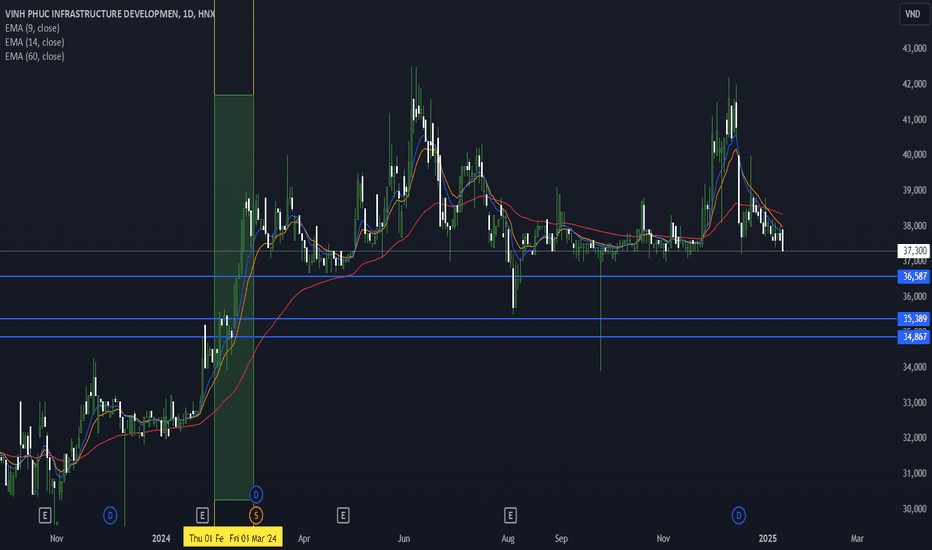
Task: Click the 30,000 price axis label
Action: pyautogui.click(x=914, y=509)
